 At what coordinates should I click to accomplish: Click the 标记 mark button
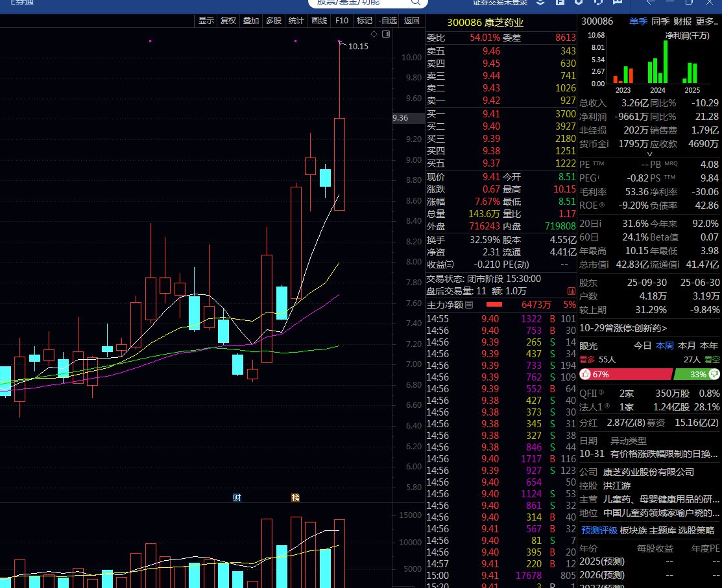click(364, 21)
